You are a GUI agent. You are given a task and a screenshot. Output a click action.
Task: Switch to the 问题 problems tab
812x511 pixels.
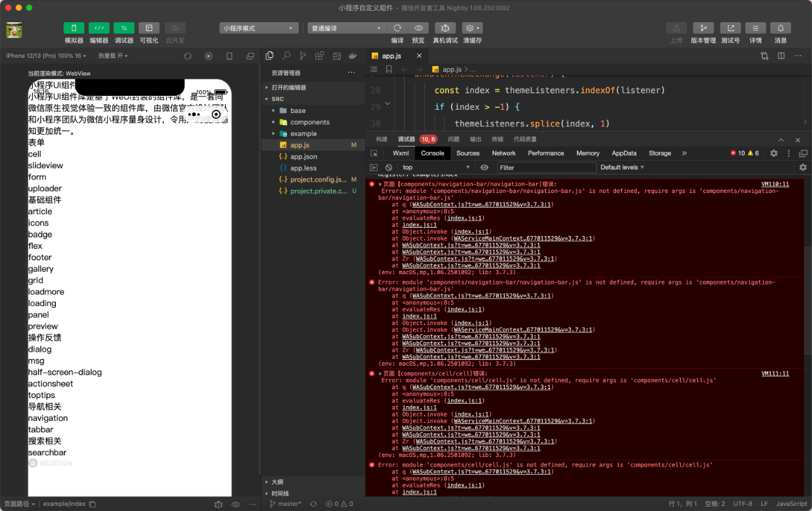pos(454,139)
